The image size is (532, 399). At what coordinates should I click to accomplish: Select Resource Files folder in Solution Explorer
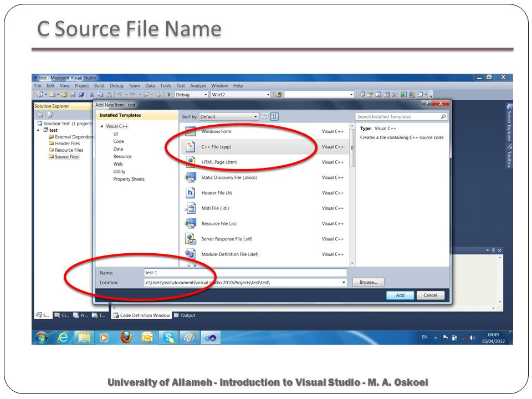pos(66,150)
